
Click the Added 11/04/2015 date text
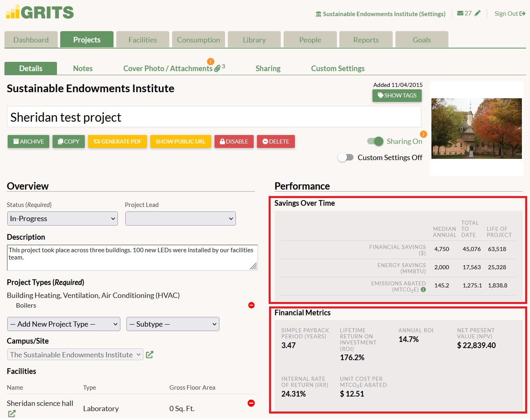(x=398, y=85)
